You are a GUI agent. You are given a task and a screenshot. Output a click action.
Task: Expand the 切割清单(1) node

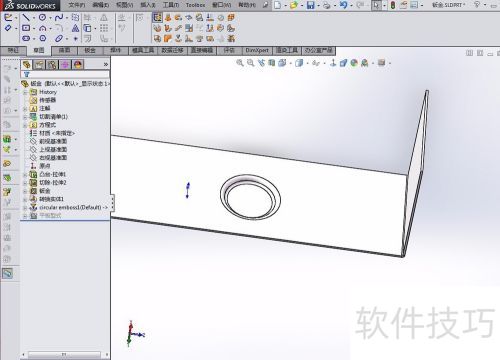[x=25, y=117]
